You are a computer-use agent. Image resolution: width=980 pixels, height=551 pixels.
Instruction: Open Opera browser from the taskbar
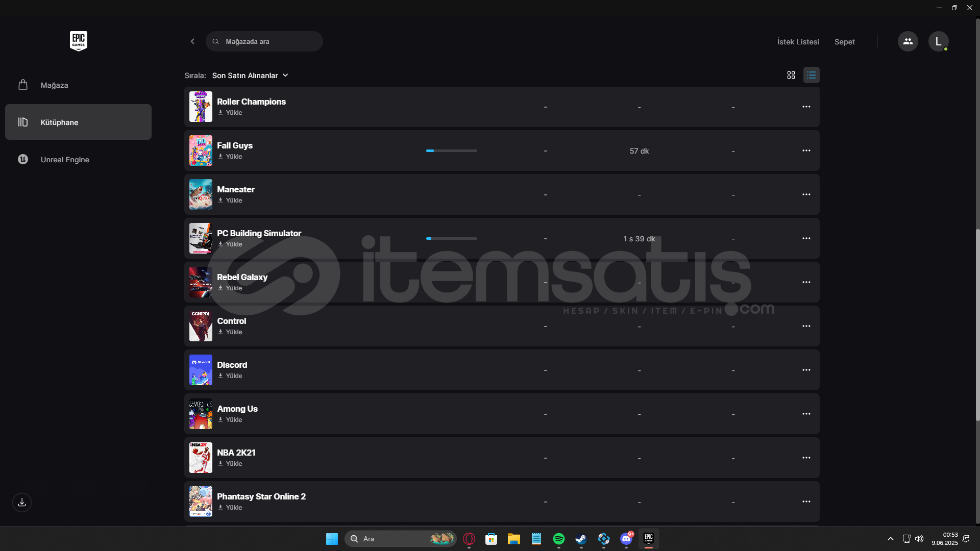(x=469, y=539)
